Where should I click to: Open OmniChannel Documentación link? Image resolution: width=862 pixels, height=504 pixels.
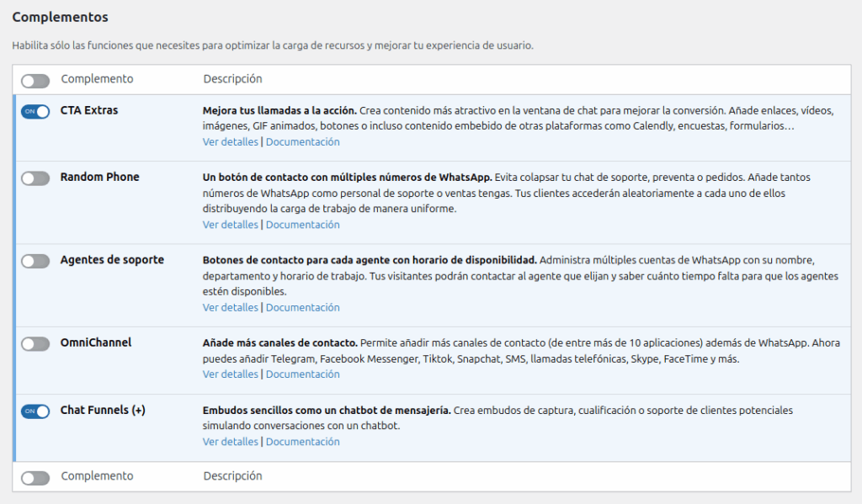pyautogui.click(x=302, y=374)
